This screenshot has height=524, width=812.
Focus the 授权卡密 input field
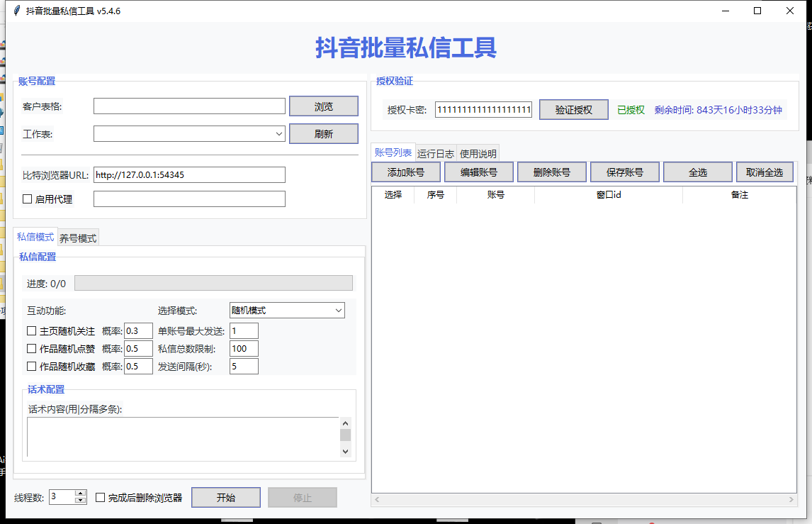click(x=484, y=110)
